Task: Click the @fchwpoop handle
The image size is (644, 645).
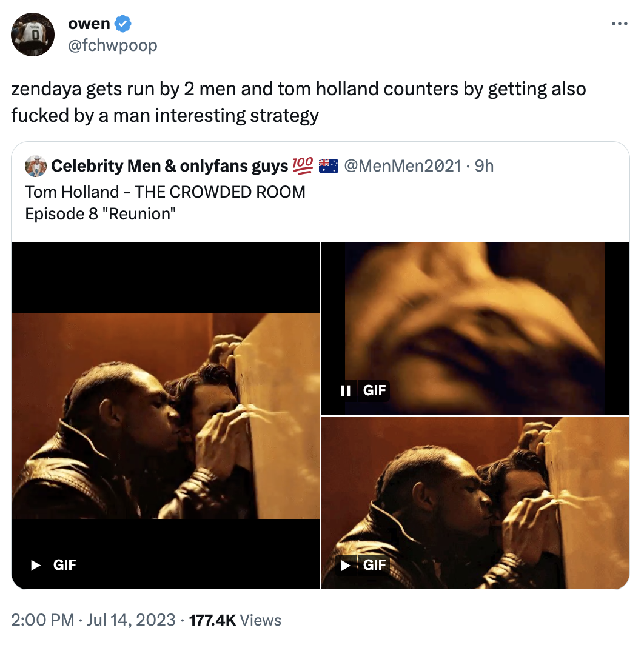Action: click(x=113, y=45)
